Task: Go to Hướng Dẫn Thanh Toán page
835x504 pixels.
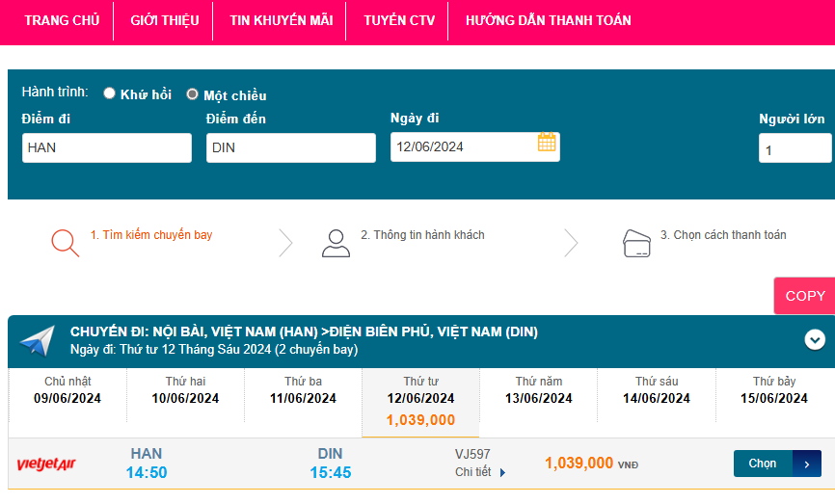Action: click(x=548, y=20)
